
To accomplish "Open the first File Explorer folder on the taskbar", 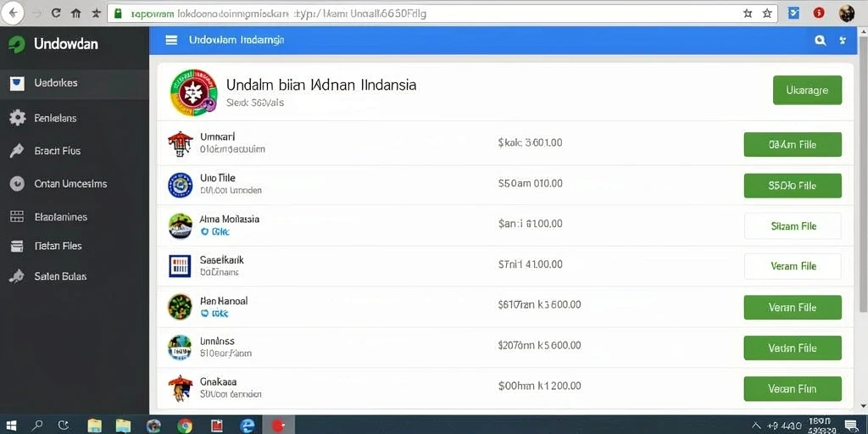I will pyautogui.click(x=95, y=426).
